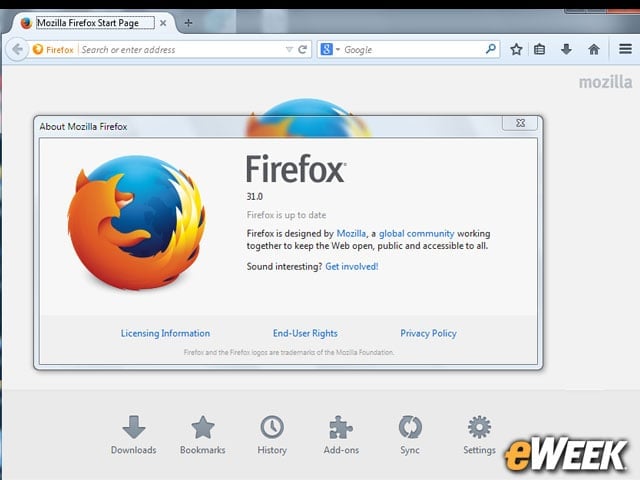Open History clock shortcut on start page
The image size is (640, 480).
(x=272, y=427)
